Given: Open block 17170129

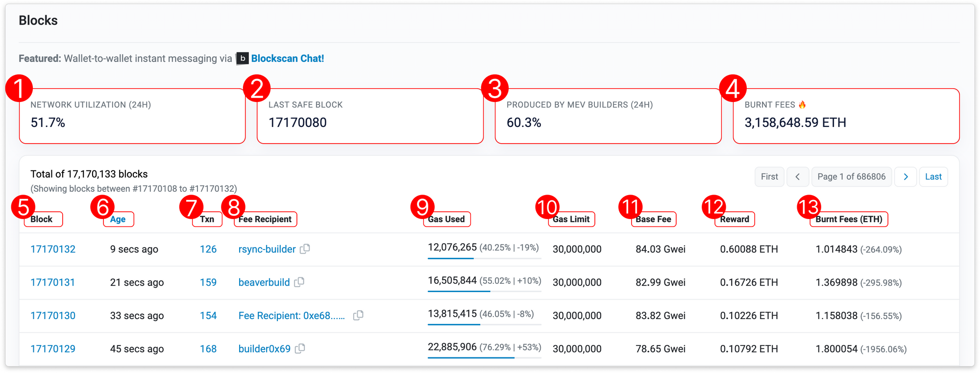Looking at the screenshot, I should (x=53, y=349).
